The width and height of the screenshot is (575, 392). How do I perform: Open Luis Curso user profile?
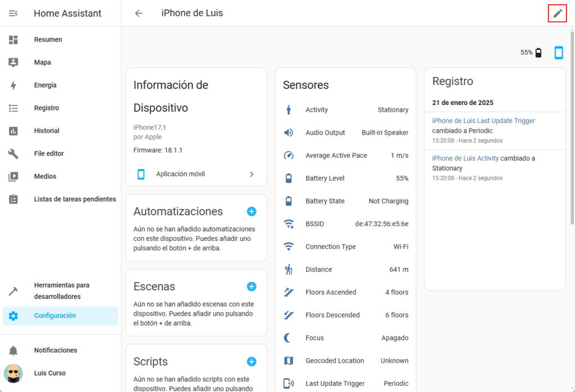click(49, 373)
